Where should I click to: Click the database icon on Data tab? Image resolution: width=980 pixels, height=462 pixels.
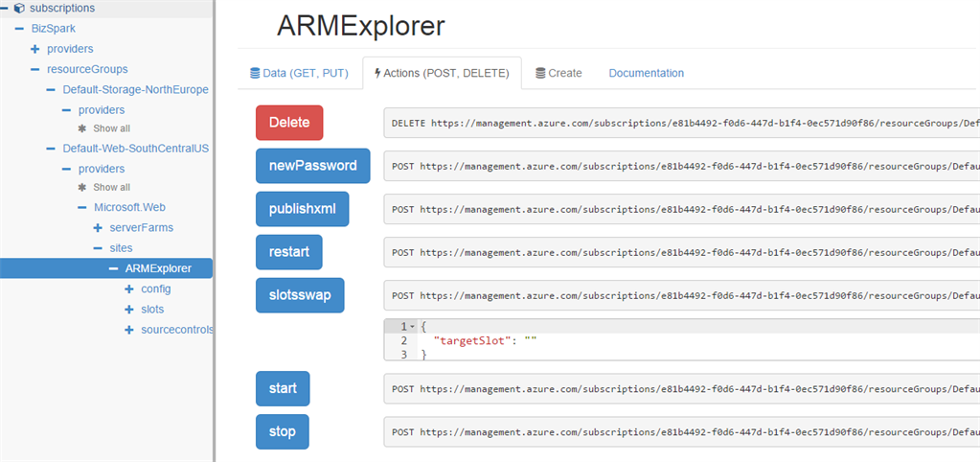coord(255,73)
